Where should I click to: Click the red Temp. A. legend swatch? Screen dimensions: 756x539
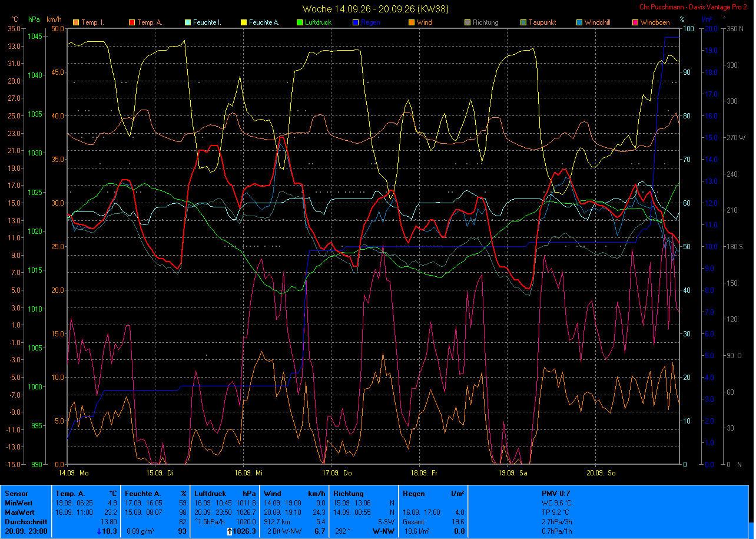pyautogui.click(x=131, y=23)
